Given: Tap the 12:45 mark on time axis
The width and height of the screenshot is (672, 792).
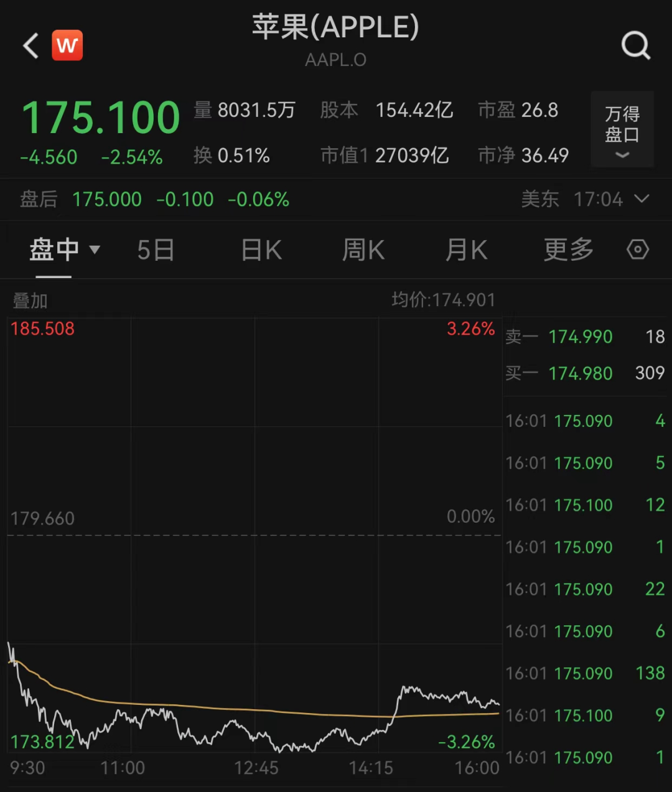Looking at the screenshot, I should coord(256,768).
